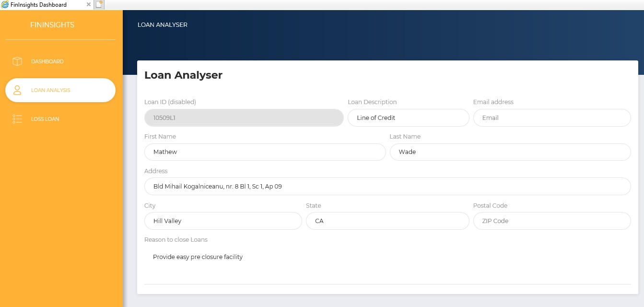
Task: Click the 'Last Name' label
Action: [x=405, y=137]
